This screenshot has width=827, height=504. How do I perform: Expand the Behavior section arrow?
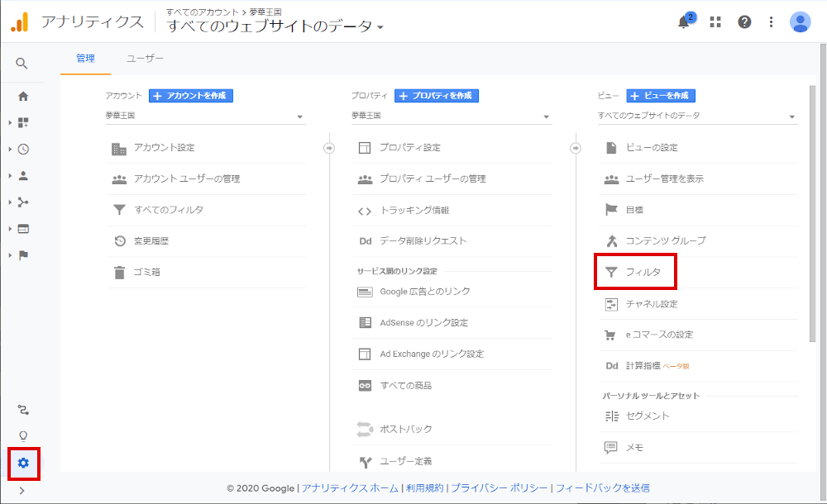10,229
